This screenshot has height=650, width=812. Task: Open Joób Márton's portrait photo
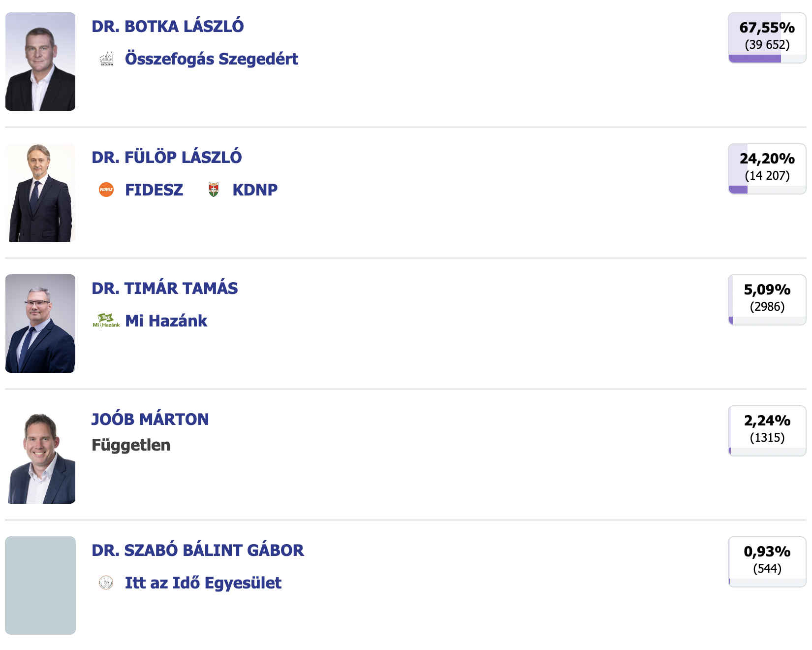[x=40, y=455]
